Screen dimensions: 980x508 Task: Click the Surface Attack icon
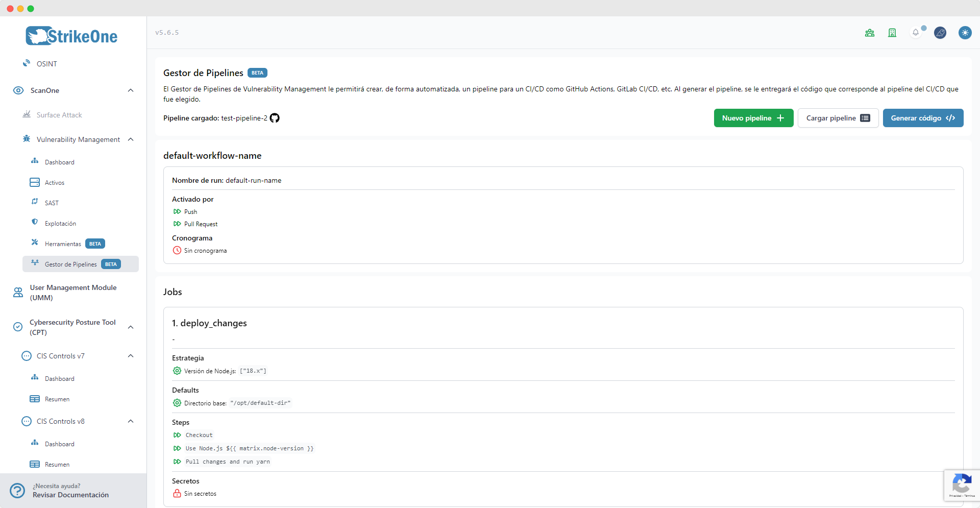[x=27, y=114]
